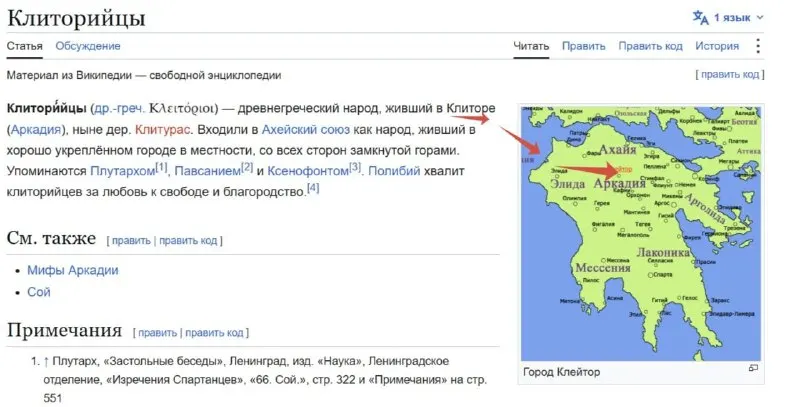Expand the '1 язык' language dropdown arrow
The image size is (800, 407).
[760, 18]
